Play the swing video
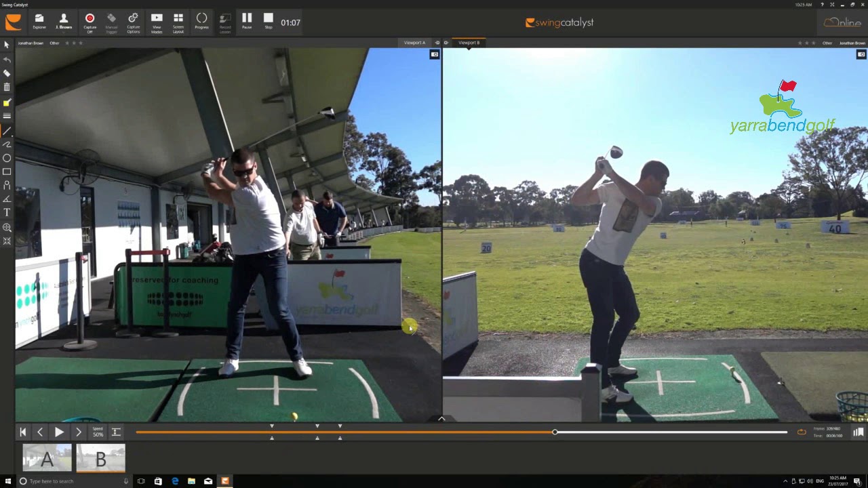Screen dimensions: 868x488 click(59, 432)
